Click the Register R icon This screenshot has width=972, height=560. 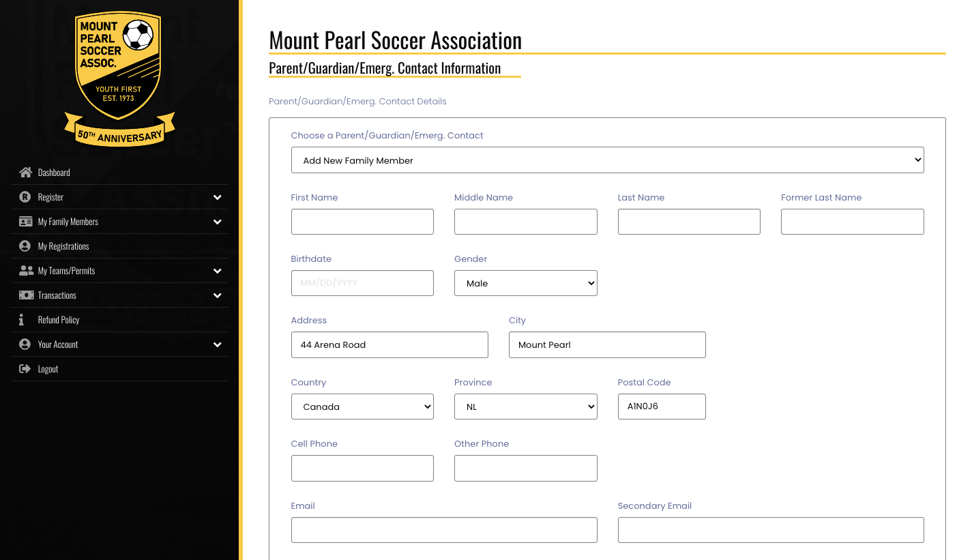pyautogui.click(x=26, y=197)
